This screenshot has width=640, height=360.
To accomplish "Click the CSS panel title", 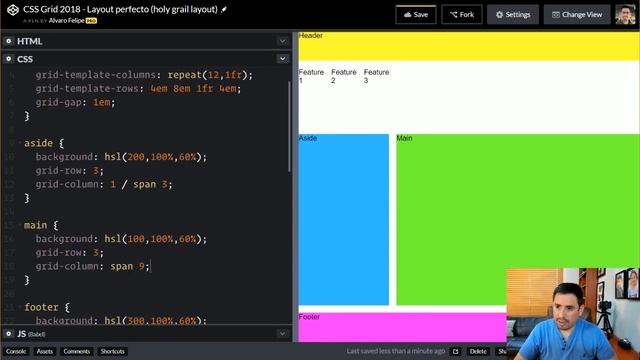I will pyautogui.click(x=25, y=59).
